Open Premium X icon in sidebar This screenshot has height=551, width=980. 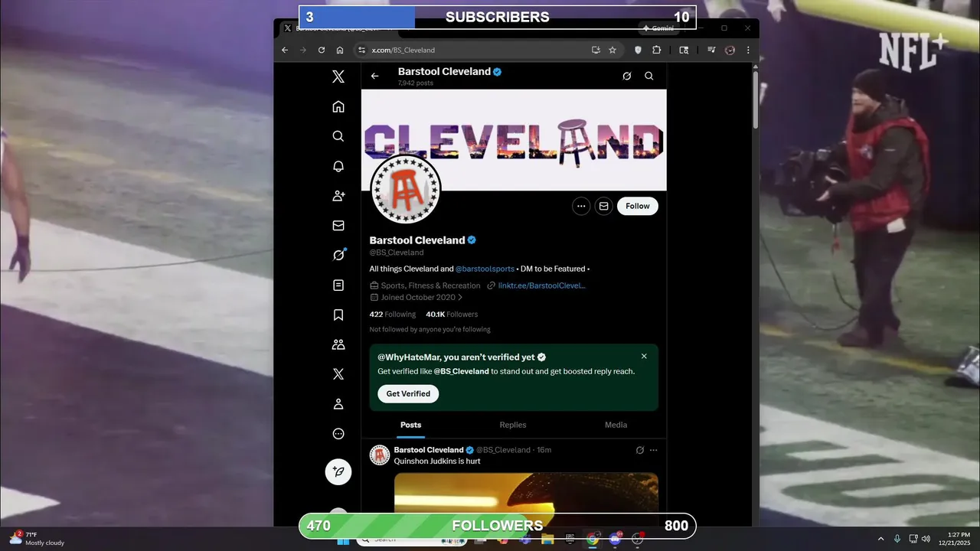coord(338,374)
